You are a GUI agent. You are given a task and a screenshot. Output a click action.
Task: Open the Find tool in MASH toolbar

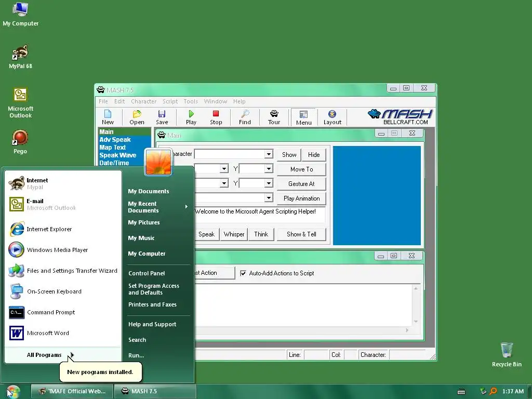click(245, 117)
